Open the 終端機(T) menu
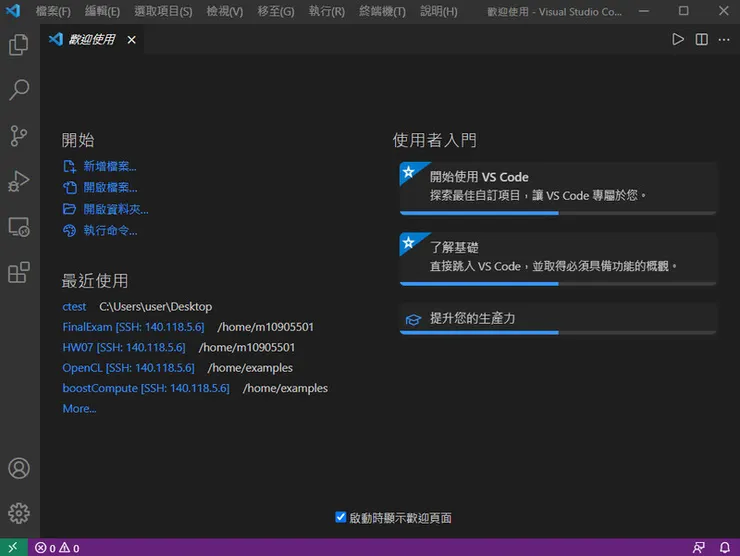Viewport: 740px width, 556px height. (x=382, y=11)
